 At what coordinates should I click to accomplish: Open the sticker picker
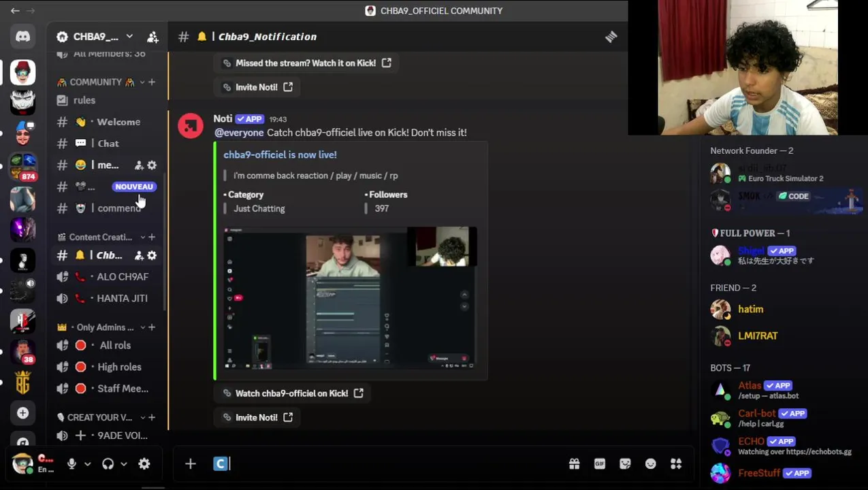(x=625, y=463)
